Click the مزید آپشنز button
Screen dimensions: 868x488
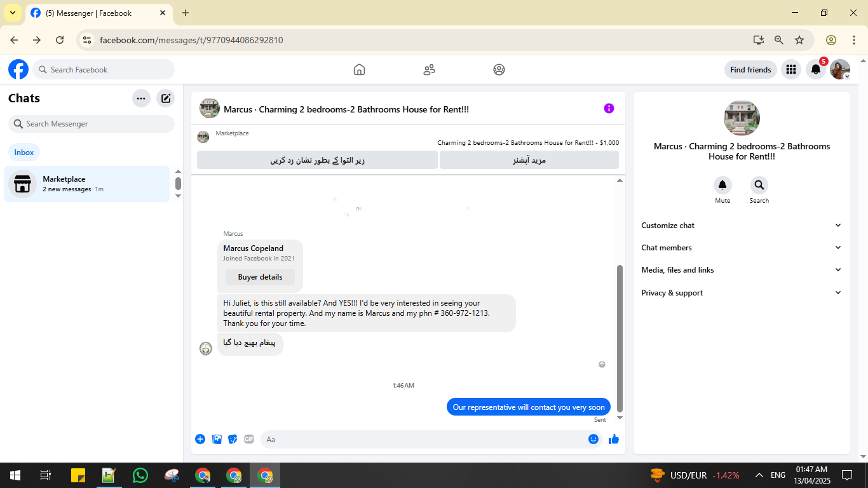(x=529, y=160)
